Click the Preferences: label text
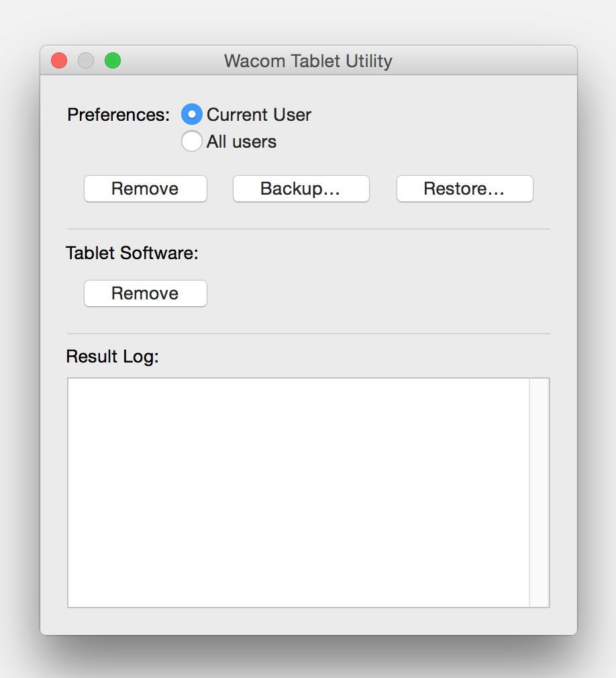The height and width of the screenshot is (678, 616). [x=119, y=115]
